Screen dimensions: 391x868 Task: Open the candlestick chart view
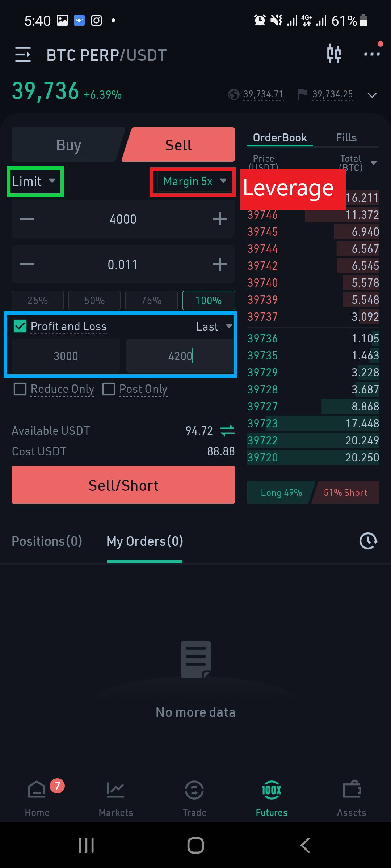tap(334, 54)
